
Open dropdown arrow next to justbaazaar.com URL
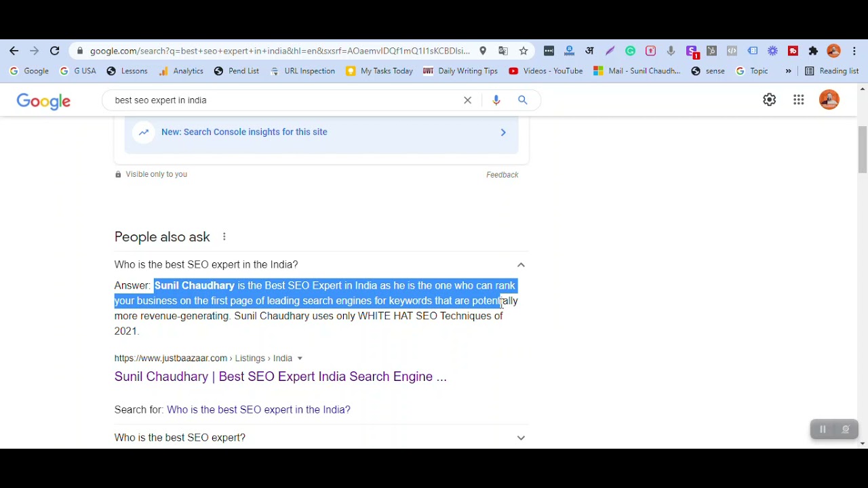[x=300, y=359]
